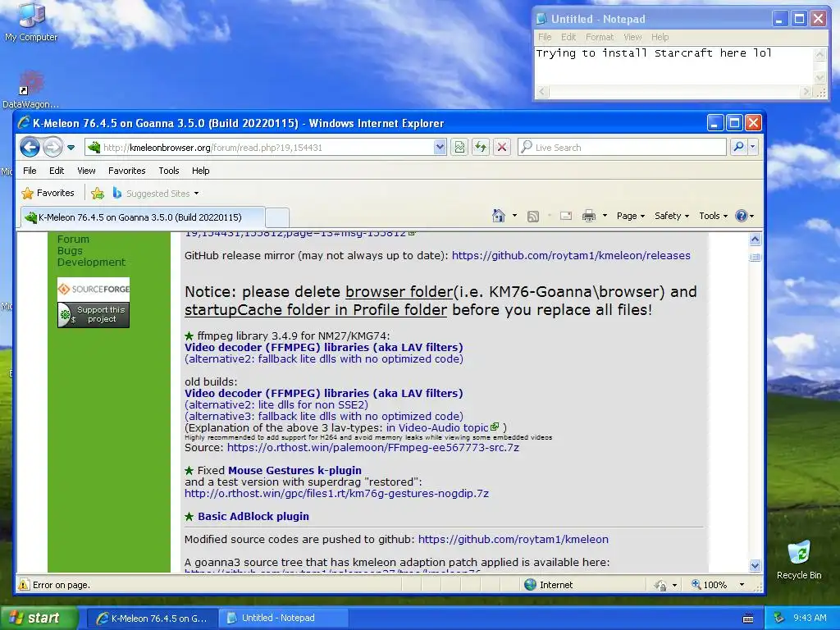Open the search provider dropdown arrow
Viewport: 840px width, 630px height.
pos(753,147)
